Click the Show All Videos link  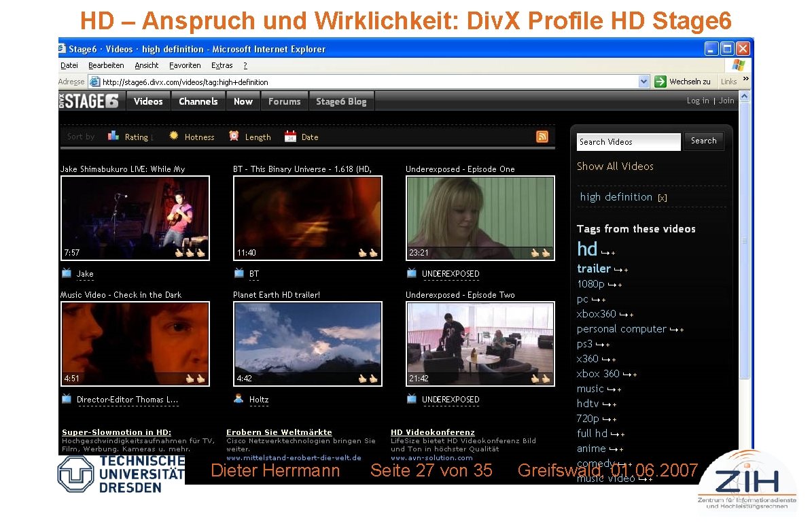pos(615,167)
